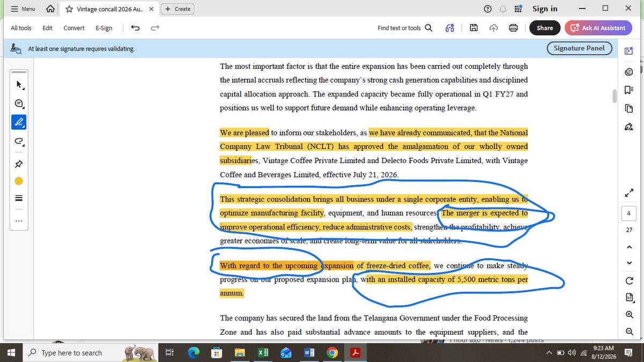
Task: Open the Signature Panel
Action: [579, 48]
